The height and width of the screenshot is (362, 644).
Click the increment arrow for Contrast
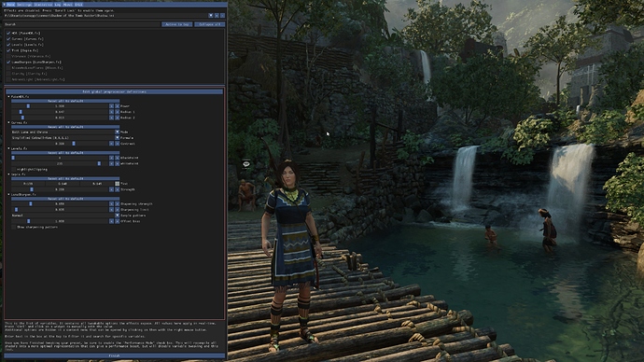click(117, 144)
